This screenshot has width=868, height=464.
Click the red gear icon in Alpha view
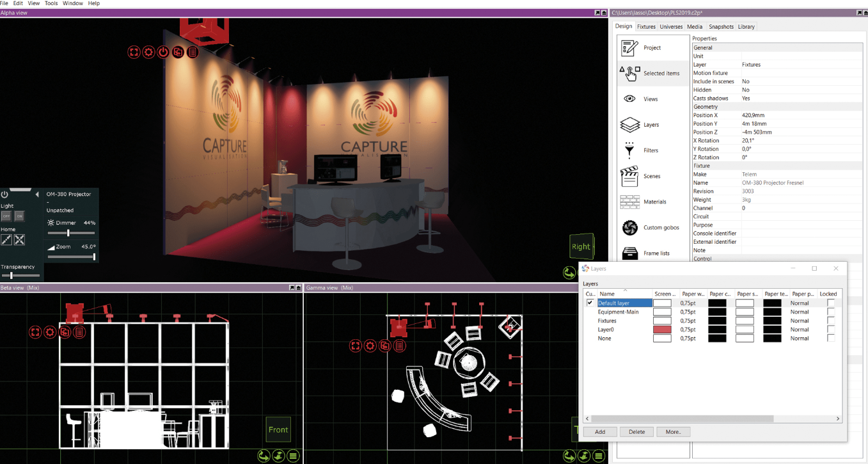[148, 52]
